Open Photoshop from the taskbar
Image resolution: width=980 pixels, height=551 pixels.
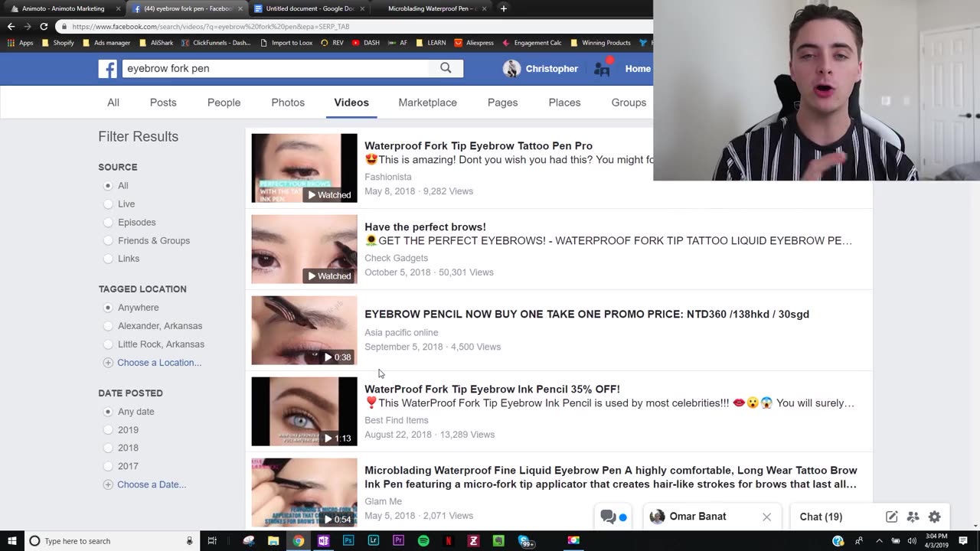coord(348,541)
